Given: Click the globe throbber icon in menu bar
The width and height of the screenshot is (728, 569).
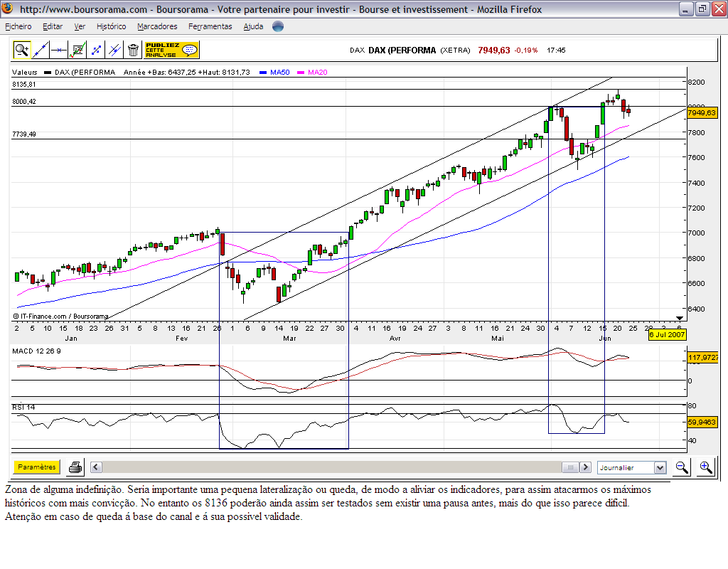Looking at the screenshot, I should pyautogui.click(x=278, y=26).
